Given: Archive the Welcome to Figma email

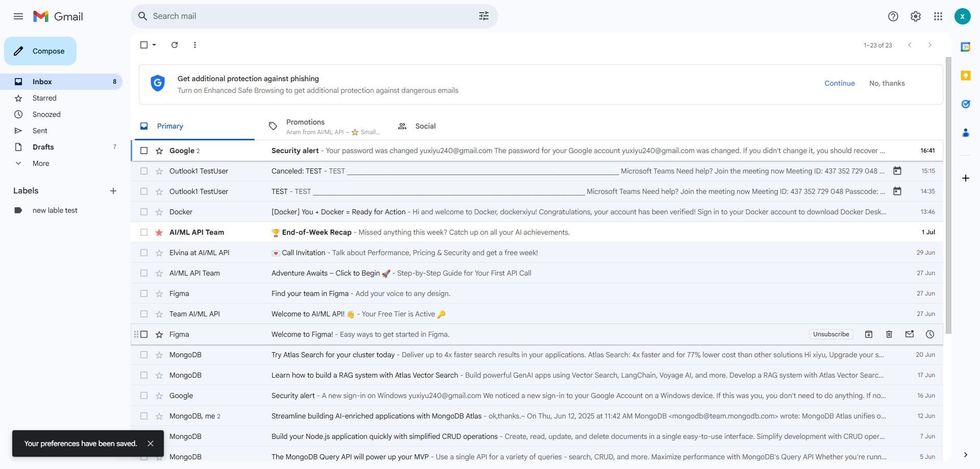Looking at the screenshot, I should click(869, 334).
